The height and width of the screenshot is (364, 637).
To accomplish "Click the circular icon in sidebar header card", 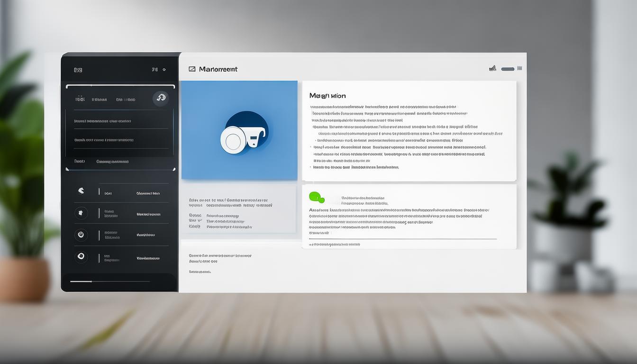I will tap(161, 98).
